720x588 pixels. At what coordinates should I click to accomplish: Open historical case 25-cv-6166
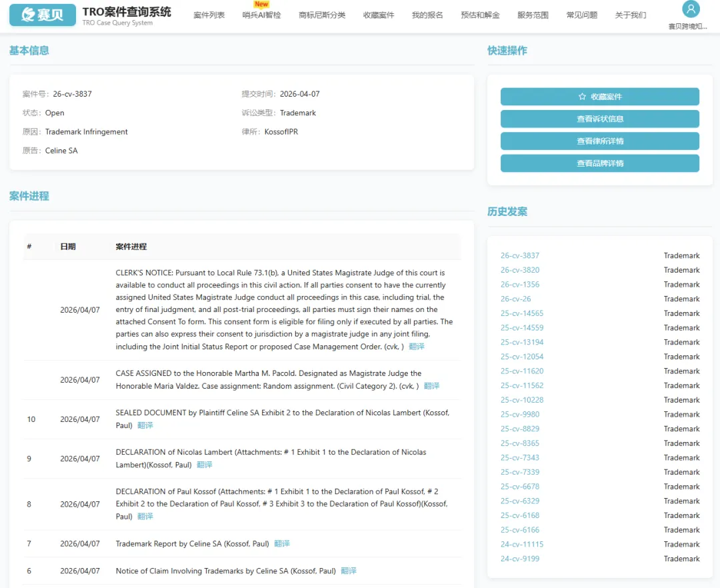pos(520,530)
